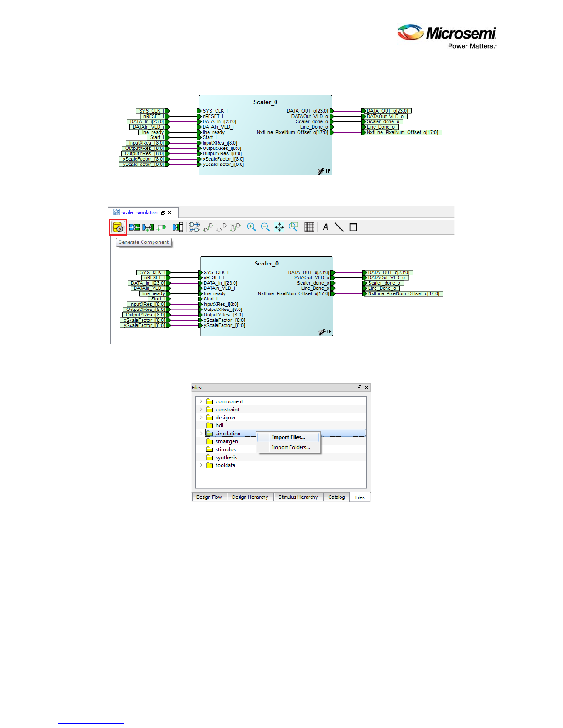Click the IP wrench icon in scaler_simulation canvas block
The height and width of the screenshot is (728, 563).
click(325, 332)
